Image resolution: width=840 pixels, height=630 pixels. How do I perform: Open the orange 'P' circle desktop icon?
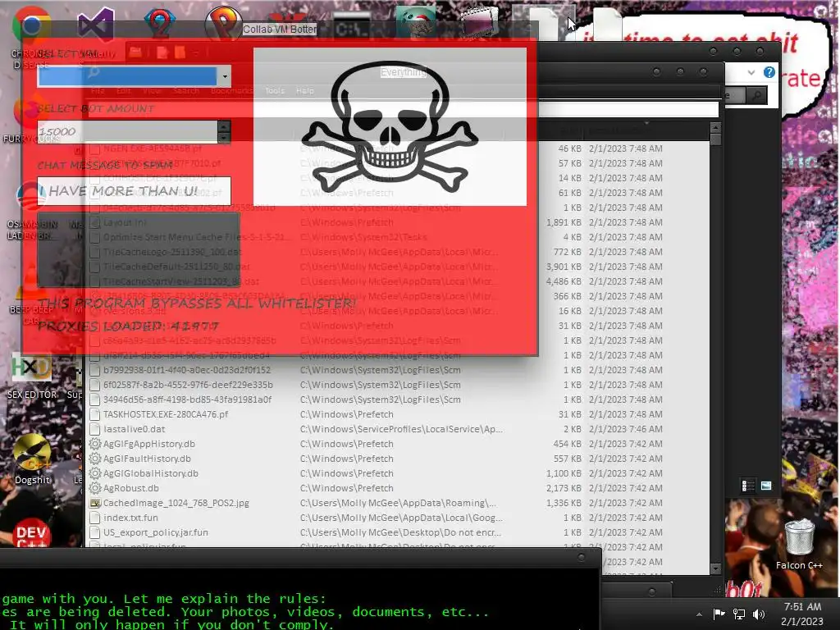coord(223,24)
